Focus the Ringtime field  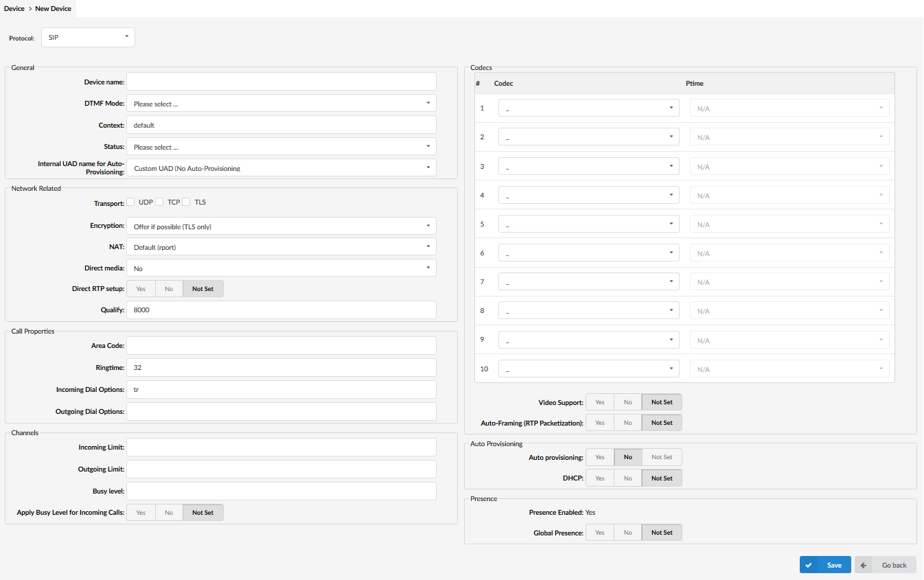coord(281,367)
